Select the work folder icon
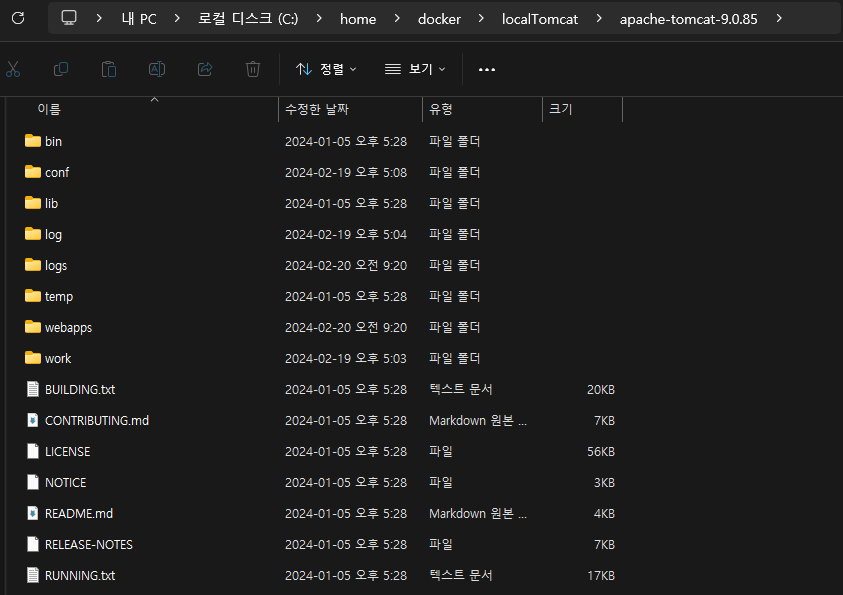This screenshot has width=843, height=595. click(33, 358)
